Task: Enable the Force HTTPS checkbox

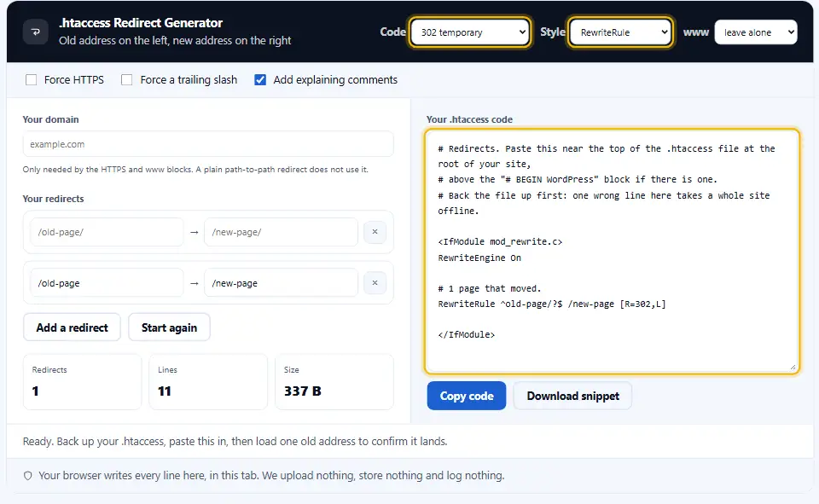Action: [32, 79]
